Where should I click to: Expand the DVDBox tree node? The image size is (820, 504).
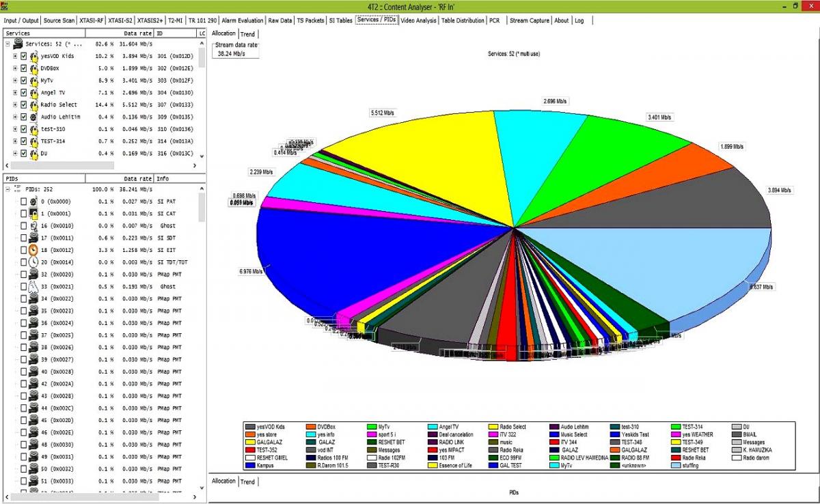(15, 68)
